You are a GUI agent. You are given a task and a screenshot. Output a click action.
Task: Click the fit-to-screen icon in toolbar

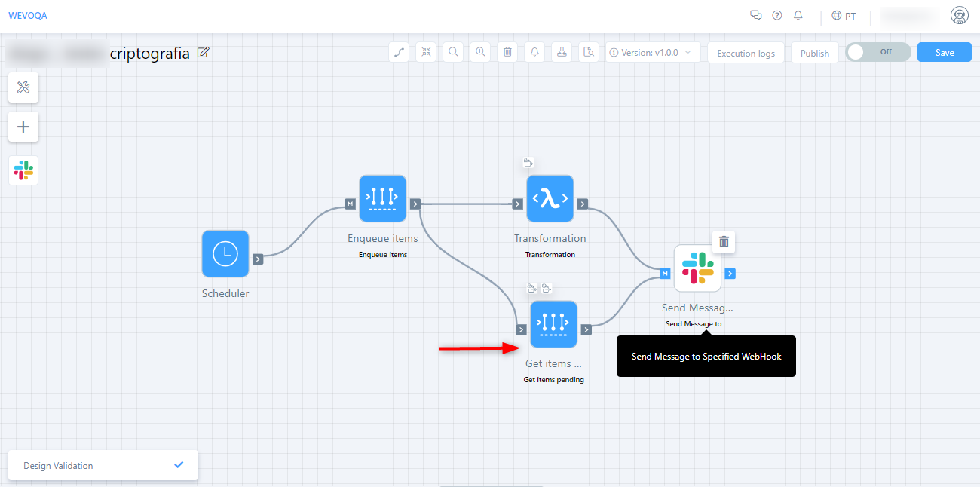tap(426, 52)
